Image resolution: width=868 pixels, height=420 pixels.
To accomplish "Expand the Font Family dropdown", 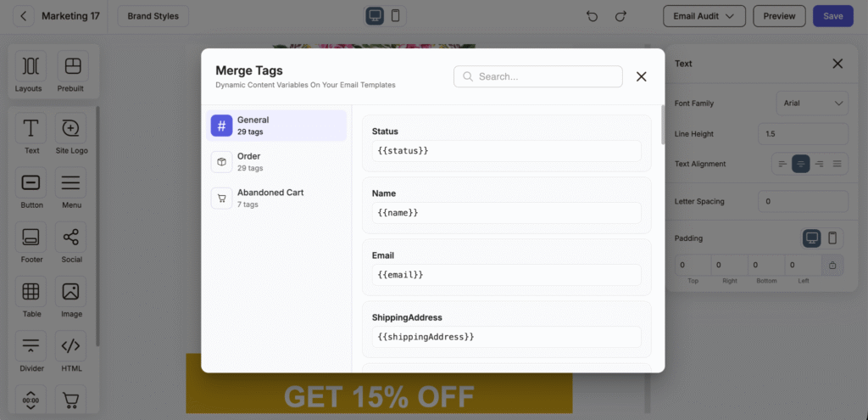I will [x=811, y=104].
